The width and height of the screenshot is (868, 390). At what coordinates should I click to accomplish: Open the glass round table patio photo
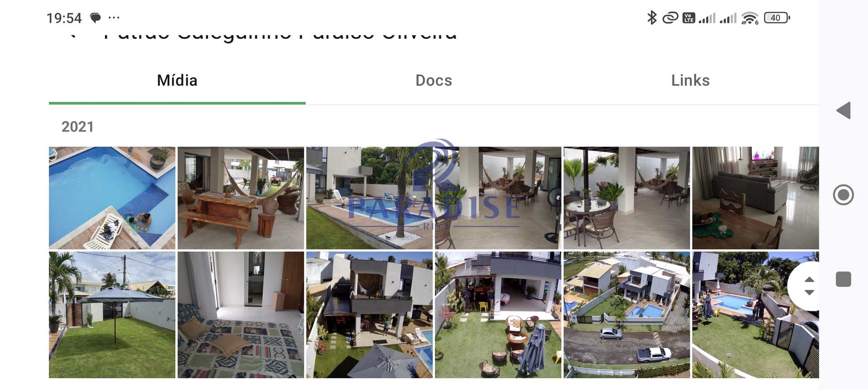click(627, 198)
